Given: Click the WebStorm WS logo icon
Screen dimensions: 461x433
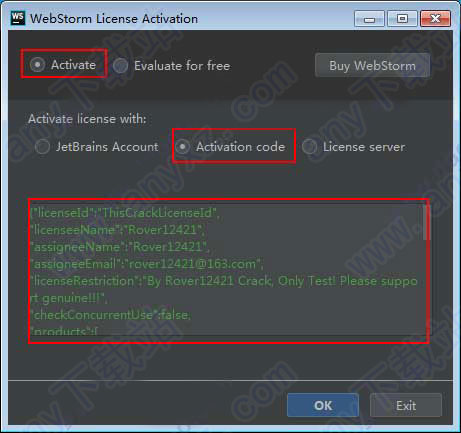Looking at the screenshot, I should [x=18, y=18].
